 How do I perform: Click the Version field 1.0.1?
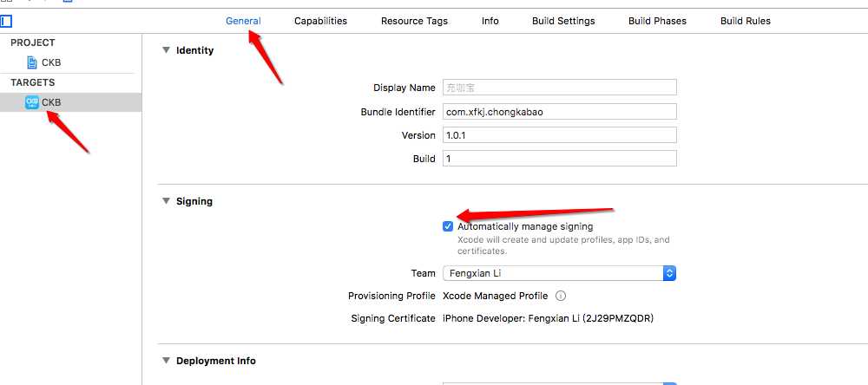coord(560,135)
